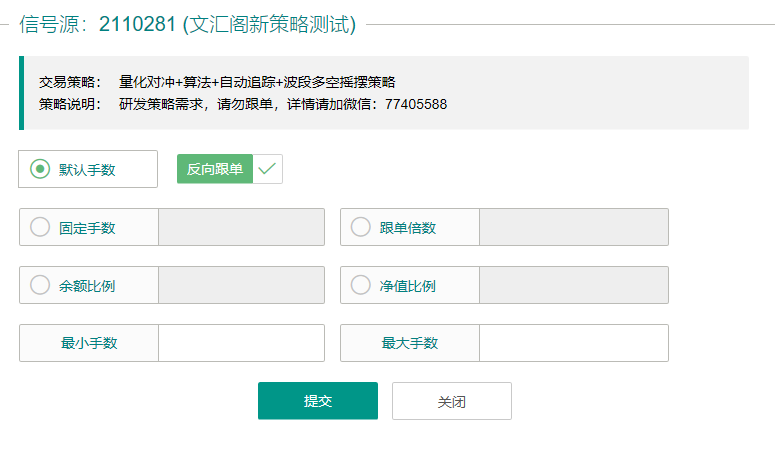Click the 最小手数 label
This screenshot has height=454, width=775.
89,343
